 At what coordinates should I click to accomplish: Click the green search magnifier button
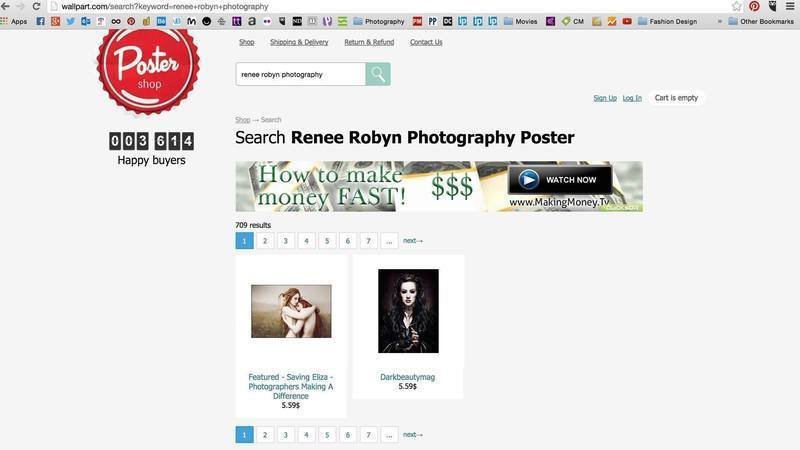[377, 74]
